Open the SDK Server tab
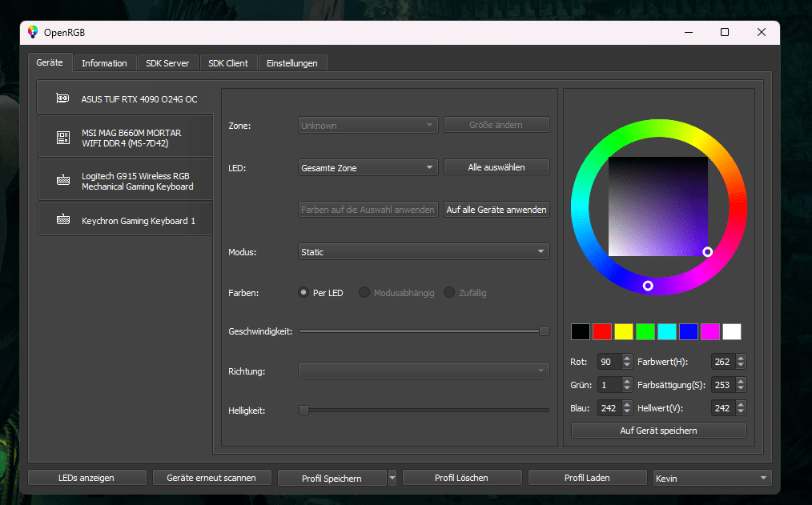The height and width of the screenshot is (505, 812). click(x=167, y=63)
